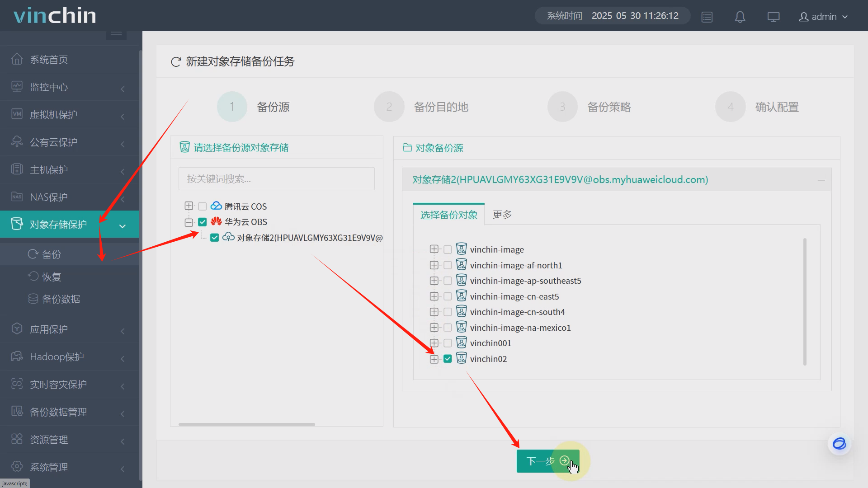The height and width of the screenshot is (488, 868).
Task: Click the floating assistant chat icon
Action: point(839,444)
